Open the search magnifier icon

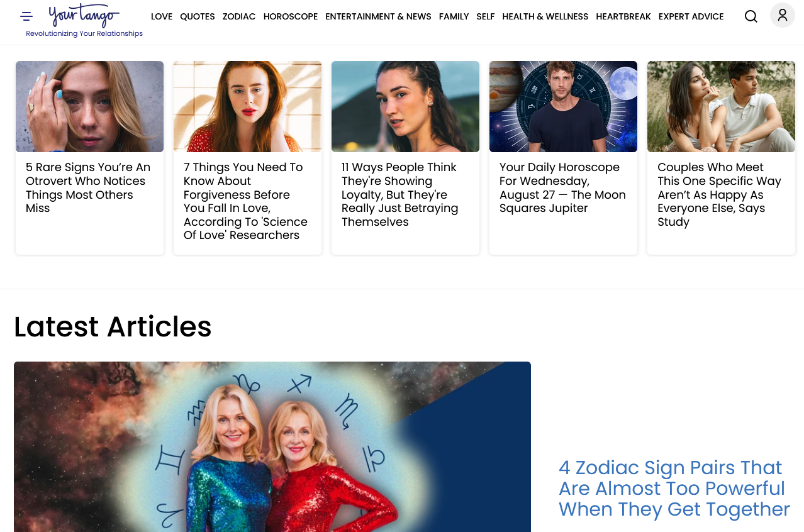click(x=751, y=16)
